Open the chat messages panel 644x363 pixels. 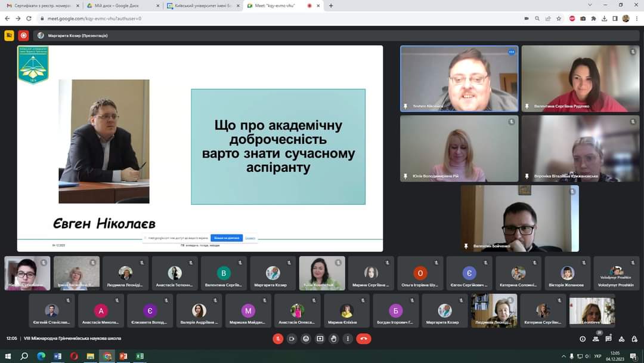pos(609,339)
